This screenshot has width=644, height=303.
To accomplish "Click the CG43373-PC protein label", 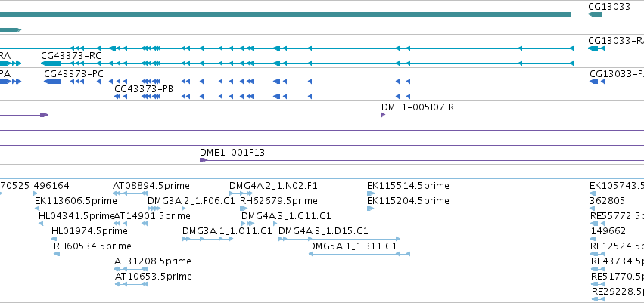I will tap(73, 74).
